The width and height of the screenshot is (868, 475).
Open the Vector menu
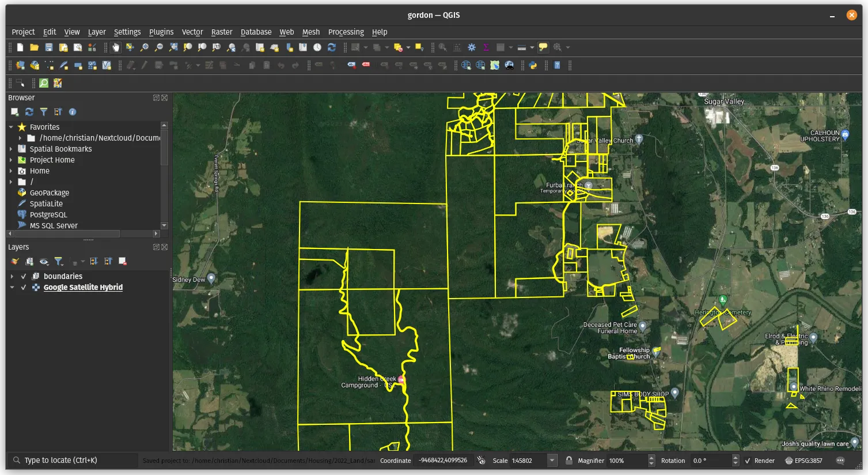pyautogui.click(x=192, y=32)
